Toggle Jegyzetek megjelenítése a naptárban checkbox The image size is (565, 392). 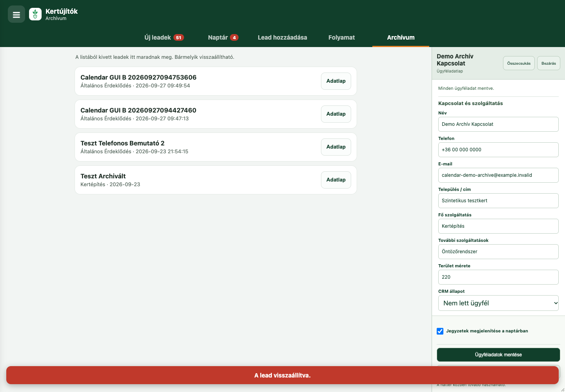440,331
